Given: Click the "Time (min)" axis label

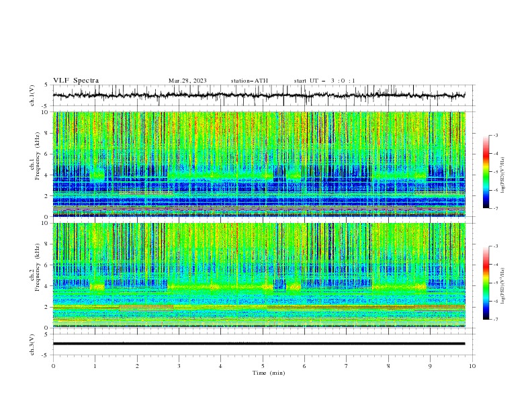Looking at the screenshot, I should 269,373.
